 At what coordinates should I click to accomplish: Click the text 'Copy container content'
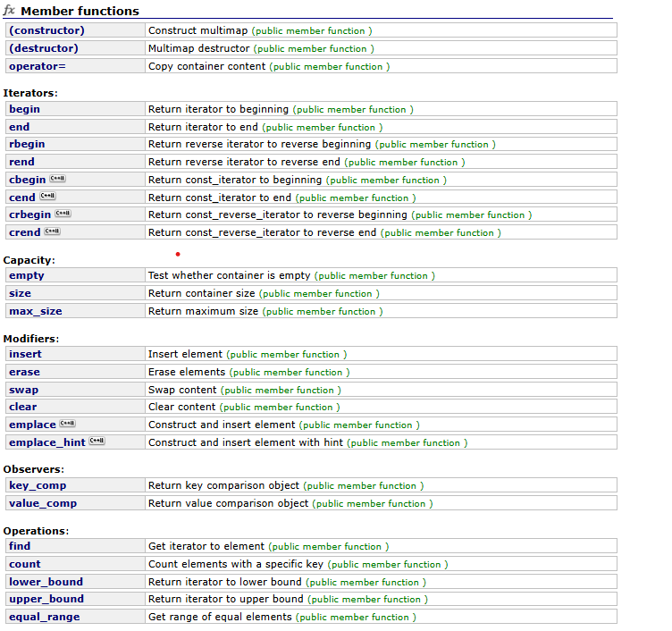207,66
